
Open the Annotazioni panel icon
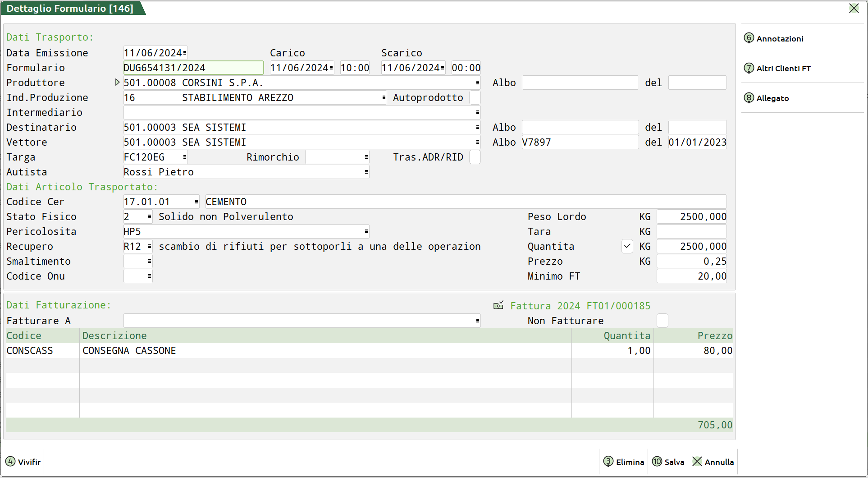[749, 38]
